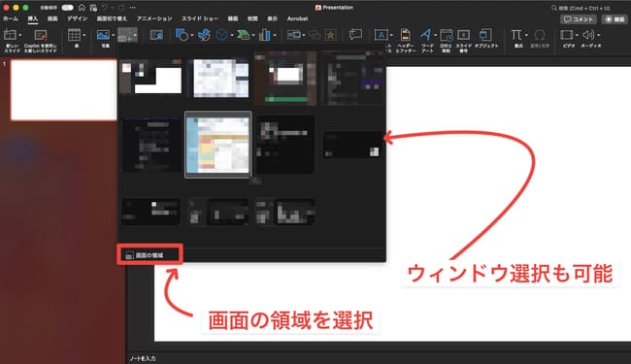Image resolution: width=631 pixels, height=364 pixels.
Task: Expand the WordArt dropdown arrow
Action: [x=435, y=35]
